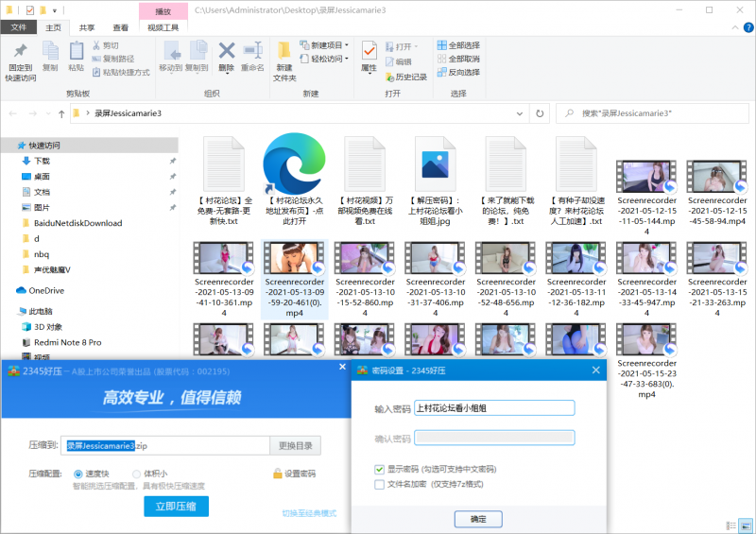
Task: Select the 体积小 radio option
Action: [138, 474]
